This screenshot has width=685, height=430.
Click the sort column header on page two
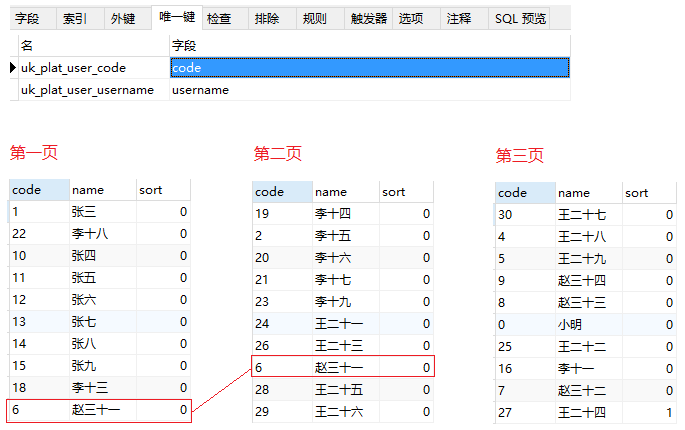click(x=406, y=192)
